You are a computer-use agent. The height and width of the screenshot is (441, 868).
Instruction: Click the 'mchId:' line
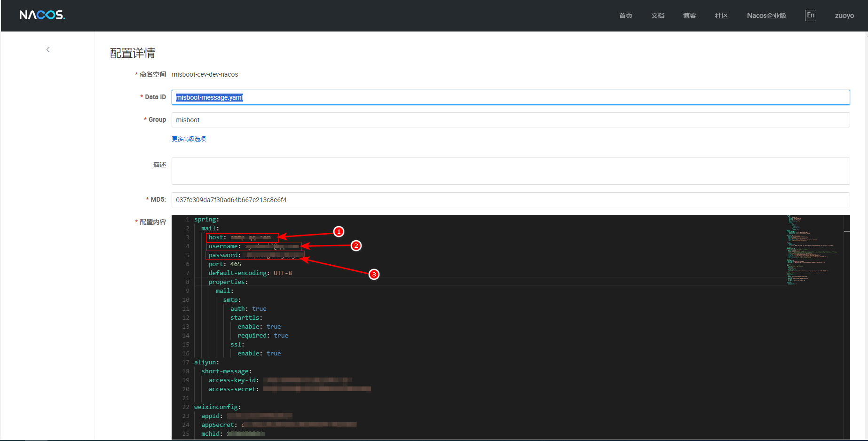click(x=233, y=434)
